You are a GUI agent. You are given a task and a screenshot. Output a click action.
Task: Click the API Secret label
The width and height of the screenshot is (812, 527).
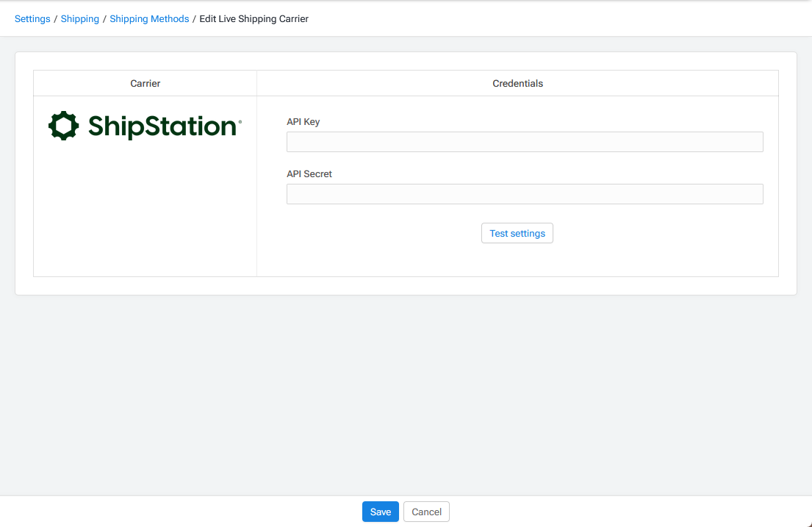click(309, 174)
